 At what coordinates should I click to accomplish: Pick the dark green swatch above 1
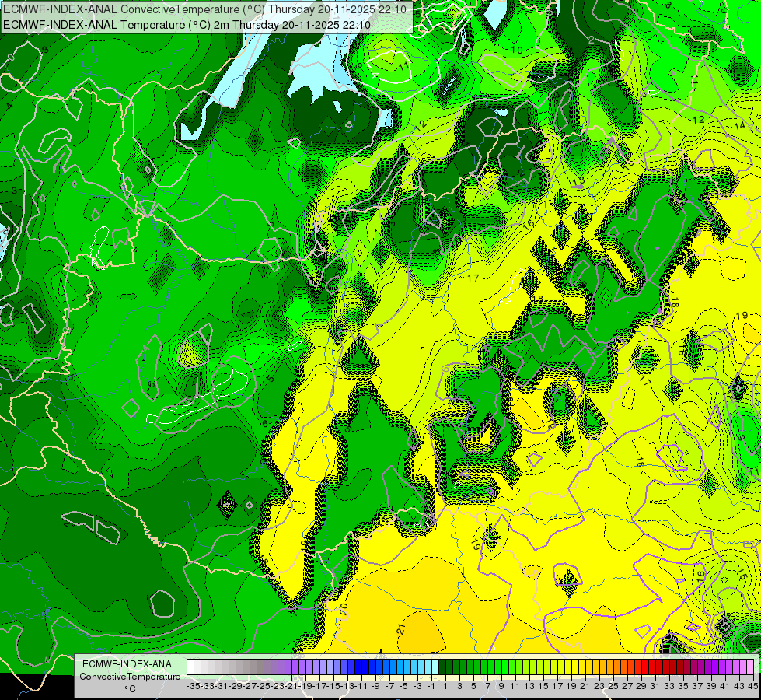tap(442, 667)
